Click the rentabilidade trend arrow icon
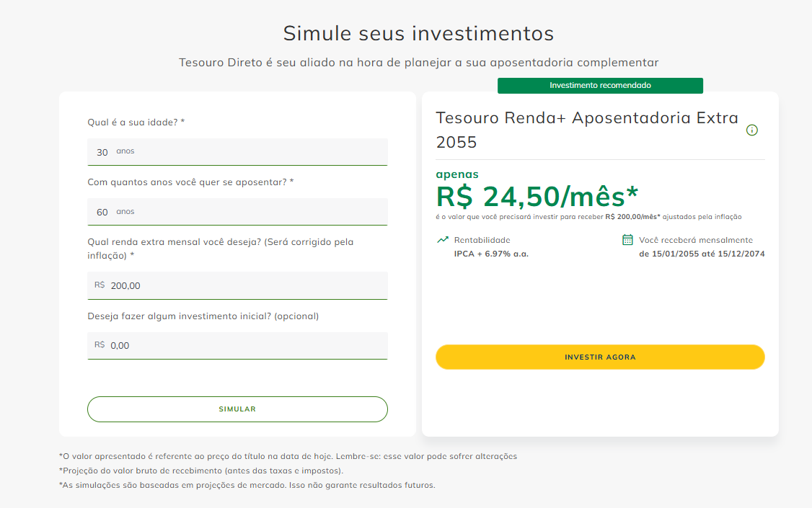This screenshot has height=508, width=812. pos(442,239)
